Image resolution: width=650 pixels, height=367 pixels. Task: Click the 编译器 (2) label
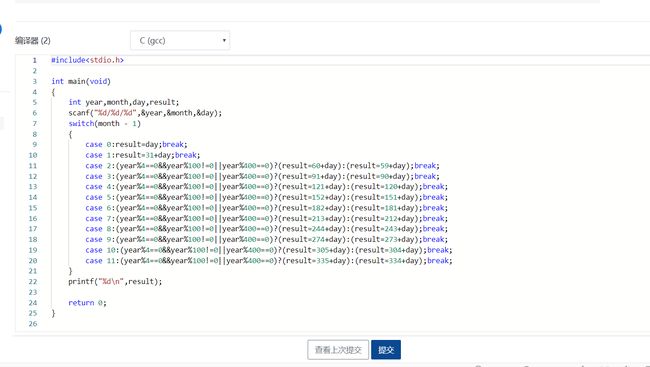pos(33,41)
